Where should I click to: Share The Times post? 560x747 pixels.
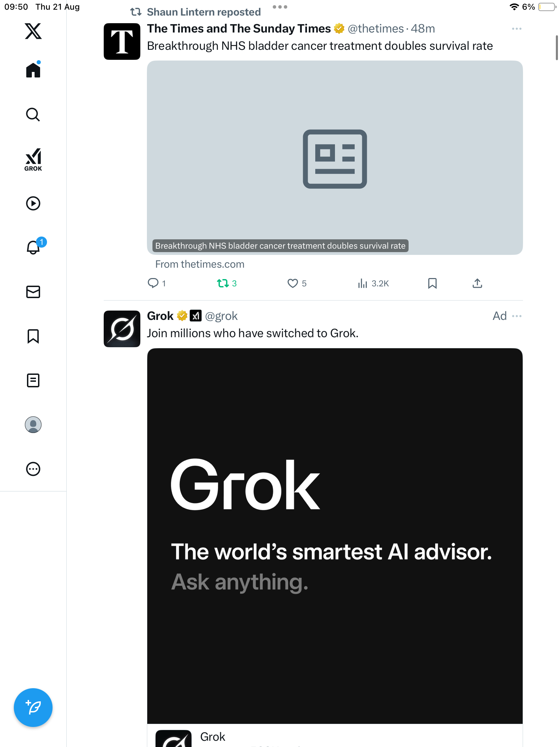477,284
